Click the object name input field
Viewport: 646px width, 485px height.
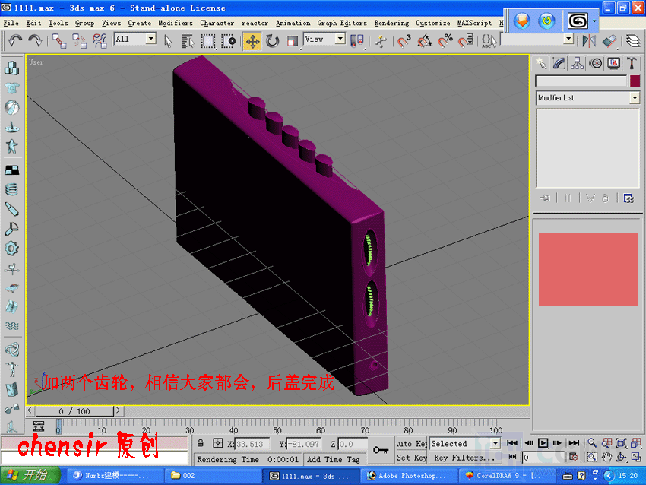click(581, 81)
